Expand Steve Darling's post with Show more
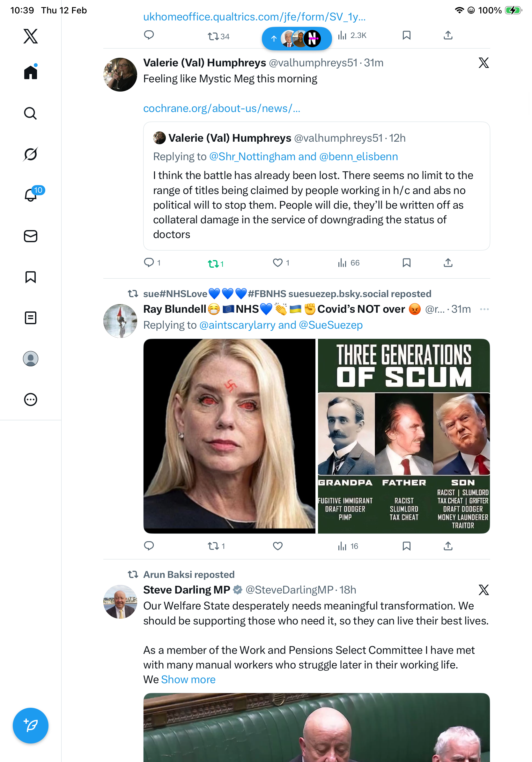This screenshot has width=532, height=762. click(x=188, y=679)
